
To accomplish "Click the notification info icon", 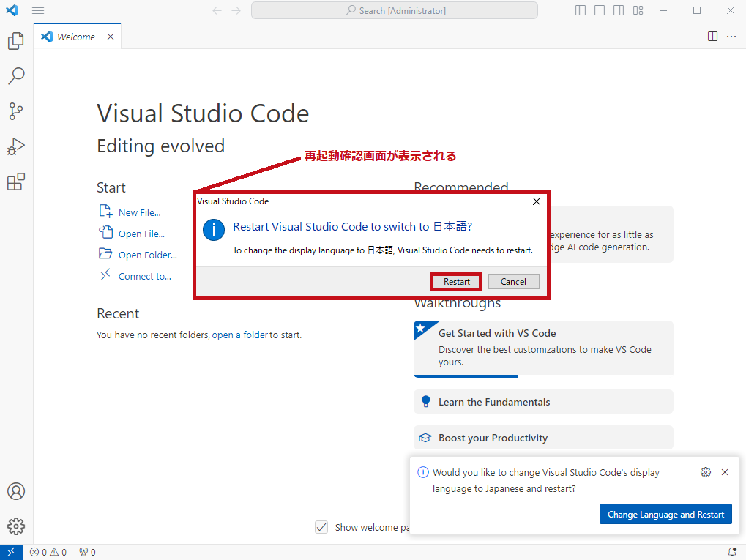I will (x=422, y=472).
